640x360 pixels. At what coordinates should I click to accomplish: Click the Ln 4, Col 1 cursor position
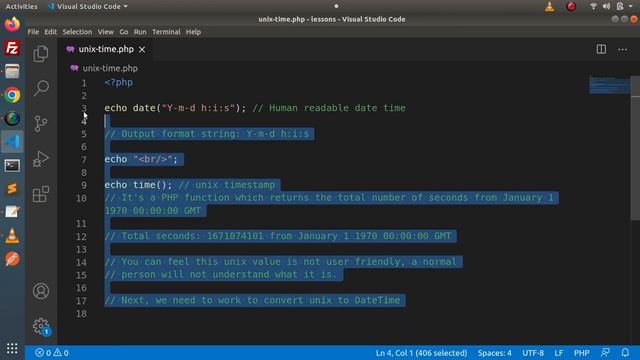[421, 353]
